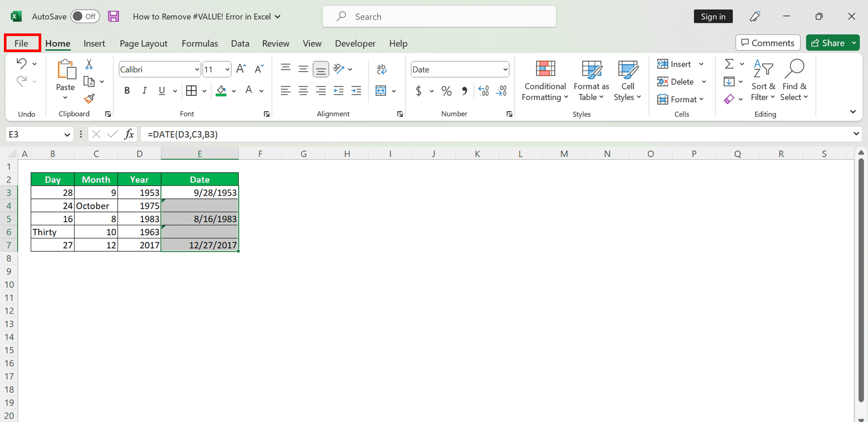Click the Format cells button
This screenshot has height=422, width=868.
pos(680,99)
